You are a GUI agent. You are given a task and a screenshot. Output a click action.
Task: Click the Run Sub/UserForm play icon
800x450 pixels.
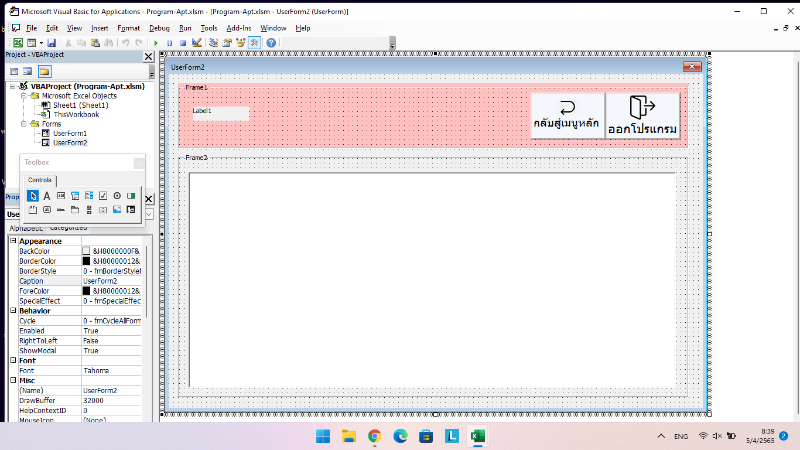155,43
